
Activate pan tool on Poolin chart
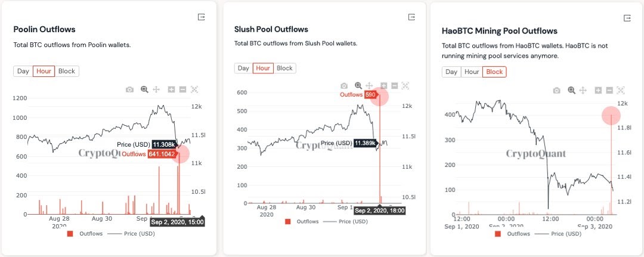tap(156, 89)
